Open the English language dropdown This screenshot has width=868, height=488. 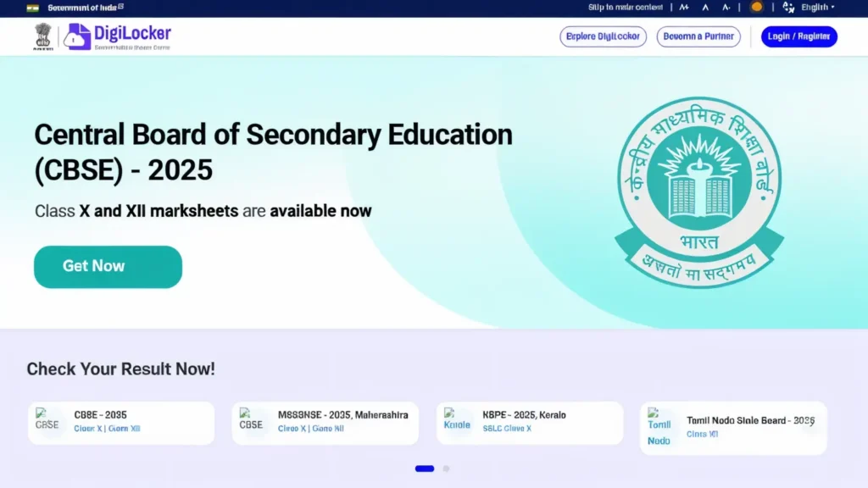click(818, 7)
